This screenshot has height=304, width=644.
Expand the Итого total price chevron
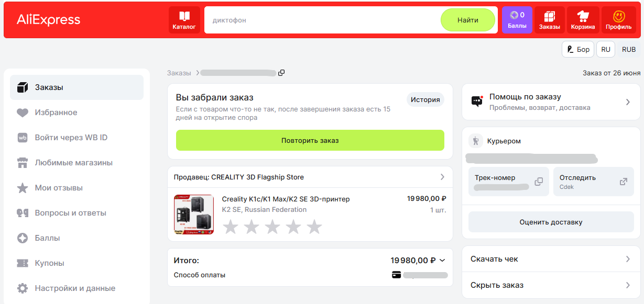442,260
